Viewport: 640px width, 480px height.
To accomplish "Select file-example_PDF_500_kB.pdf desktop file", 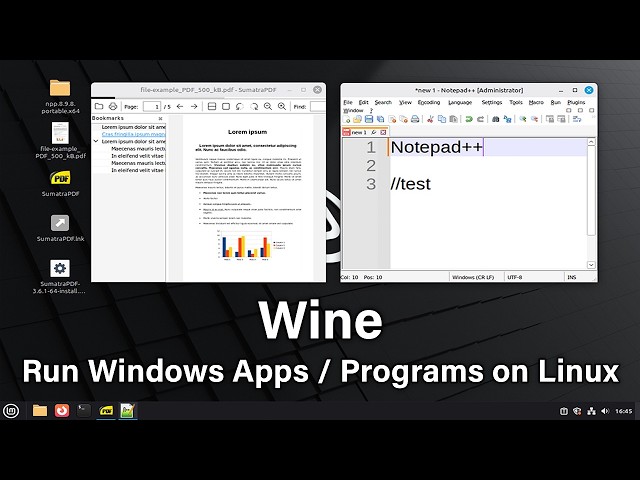I will click(x=60, y=140).
